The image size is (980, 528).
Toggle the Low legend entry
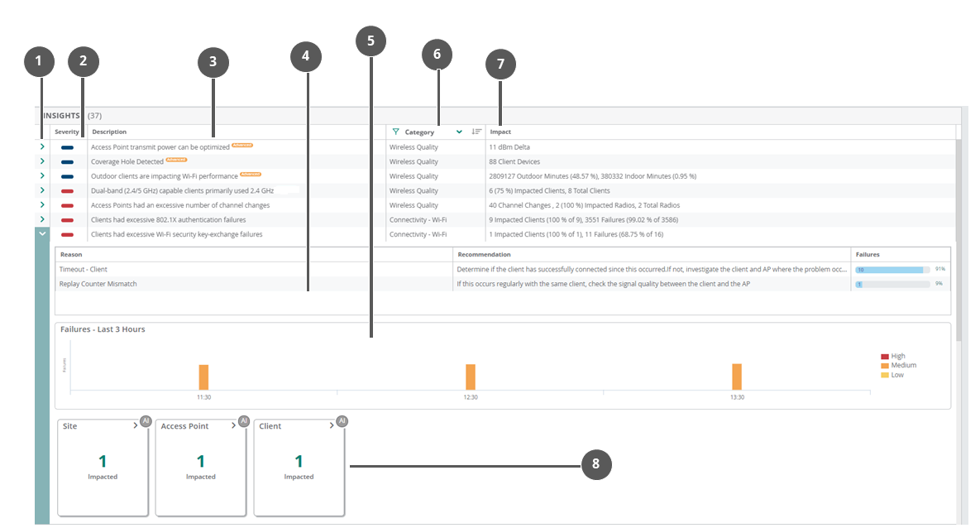point(892,375)
